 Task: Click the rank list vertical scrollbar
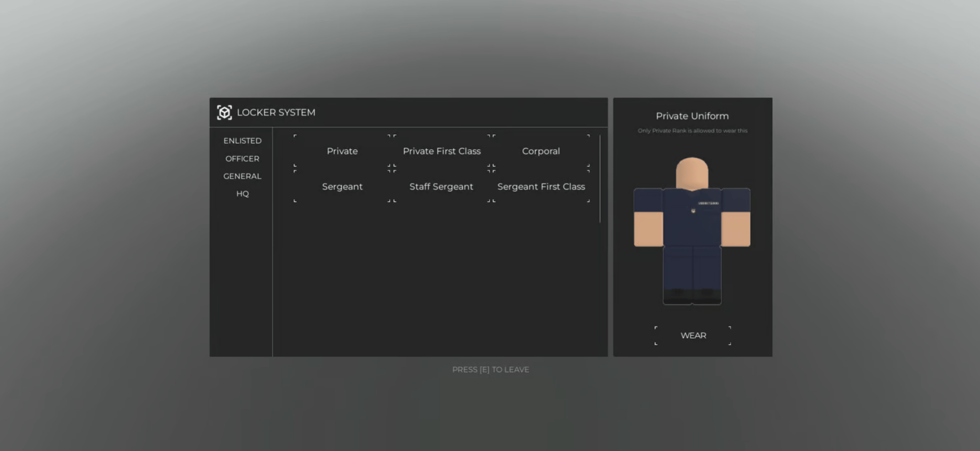(600, 179)
